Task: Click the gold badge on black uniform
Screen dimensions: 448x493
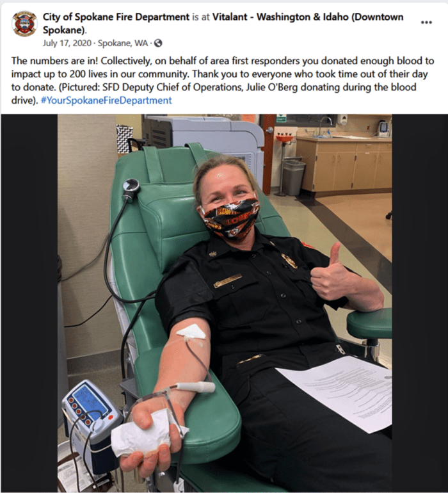Action: point(289,261)
